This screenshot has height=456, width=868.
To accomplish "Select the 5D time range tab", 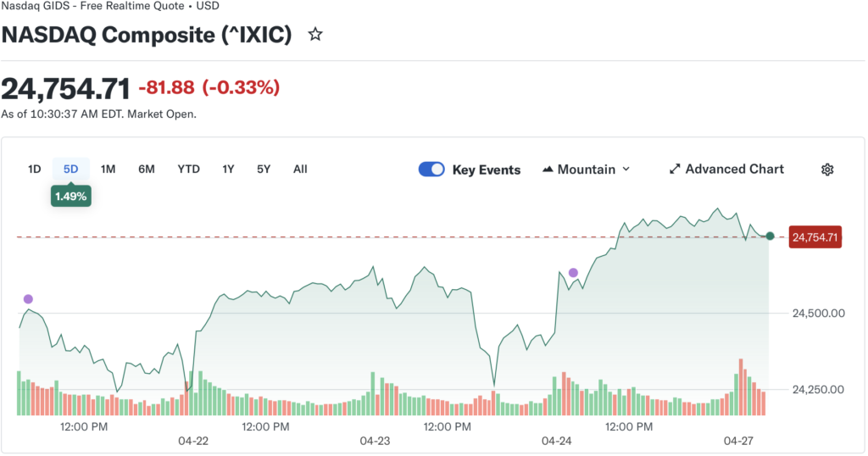I will pyautogui.click(x=70, y=170).
